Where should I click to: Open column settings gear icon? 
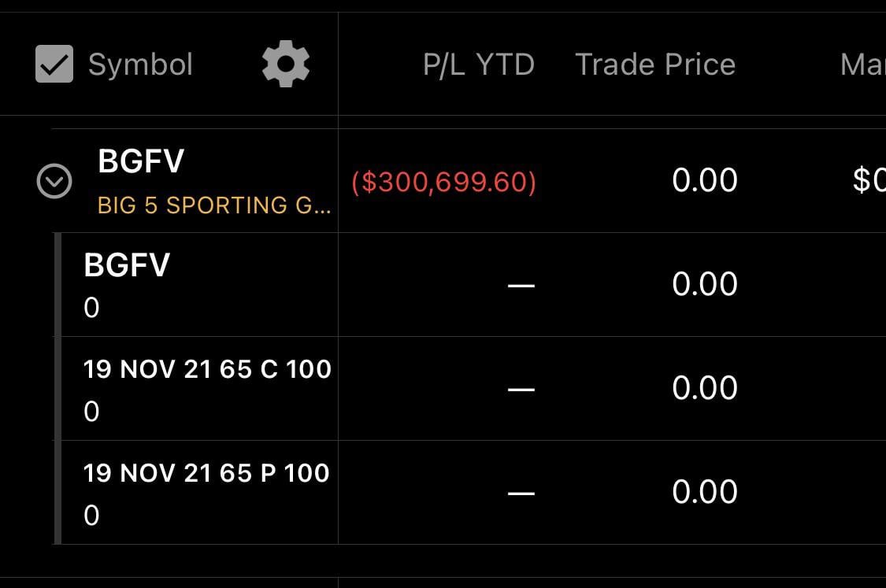(x=286, y=64)
